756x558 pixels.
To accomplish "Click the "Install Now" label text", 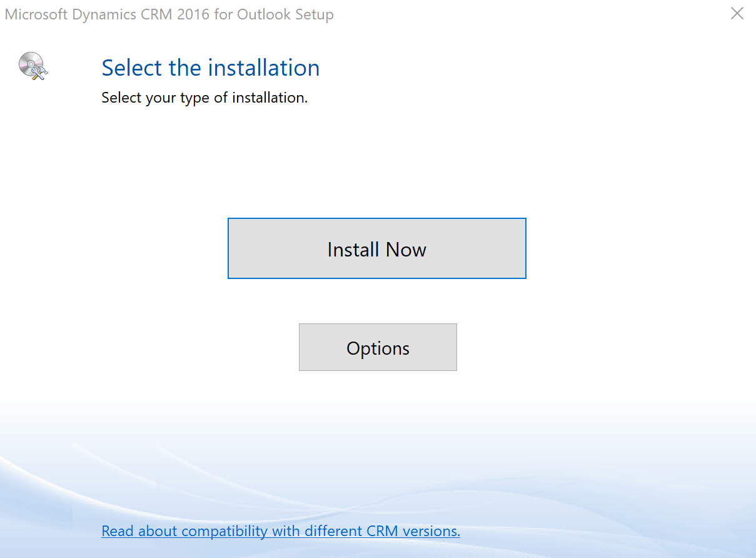I will tap(376, 250).
